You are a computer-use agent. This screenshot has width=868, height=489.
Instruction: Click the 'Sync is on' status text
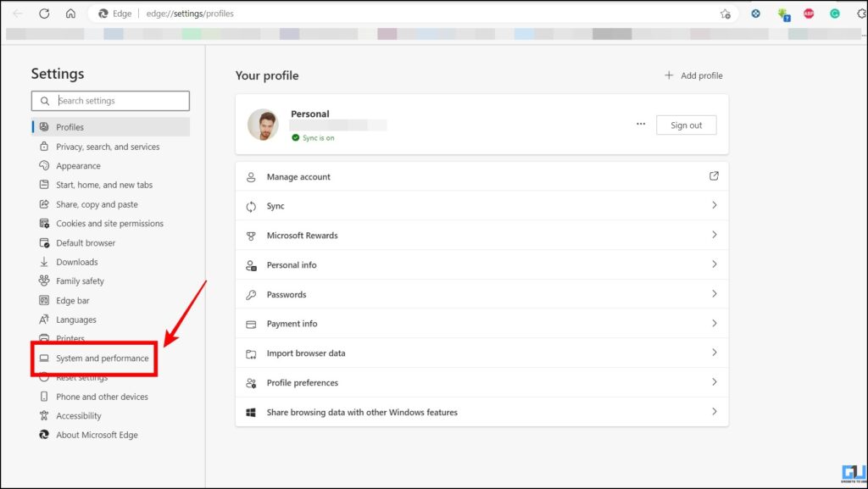tap(319, 138)
